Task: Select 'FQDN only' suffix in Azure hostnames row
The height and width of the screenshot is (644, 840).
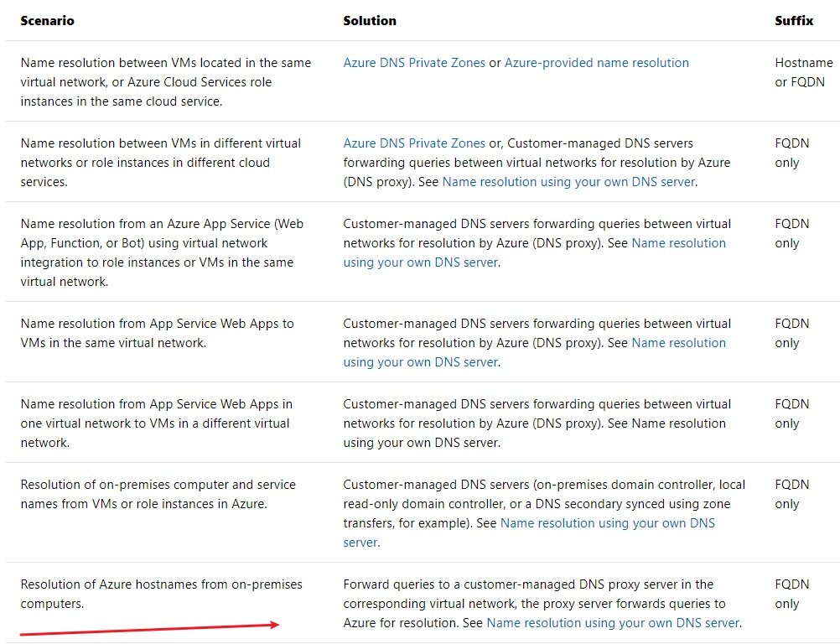Action: tap(791, 594)
